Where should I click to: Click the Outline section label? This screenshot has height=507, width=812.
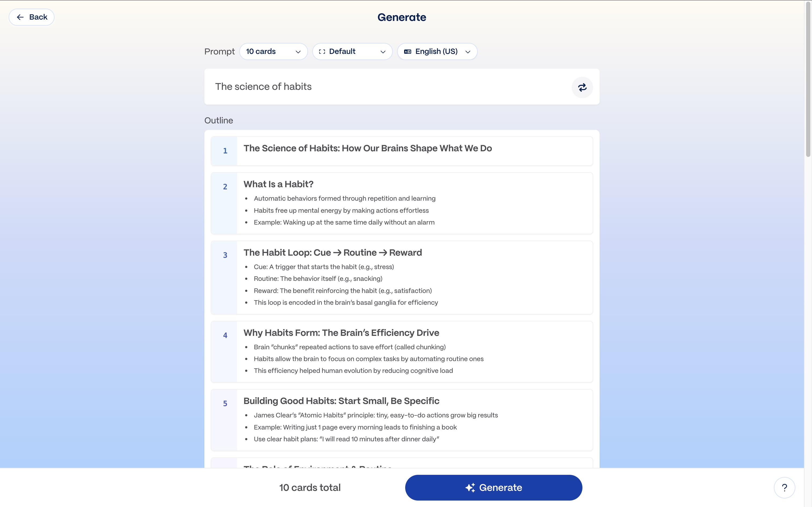218,120
